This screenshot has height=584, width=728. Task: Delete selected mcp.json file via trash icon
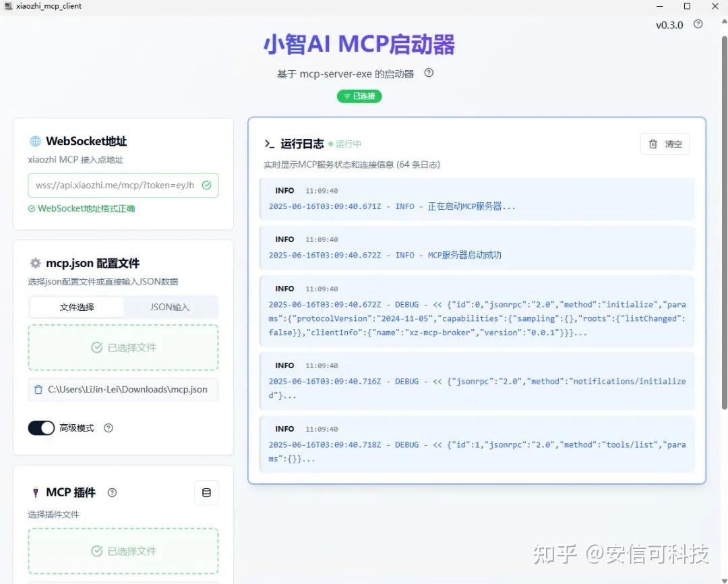(x=38, y=389)
